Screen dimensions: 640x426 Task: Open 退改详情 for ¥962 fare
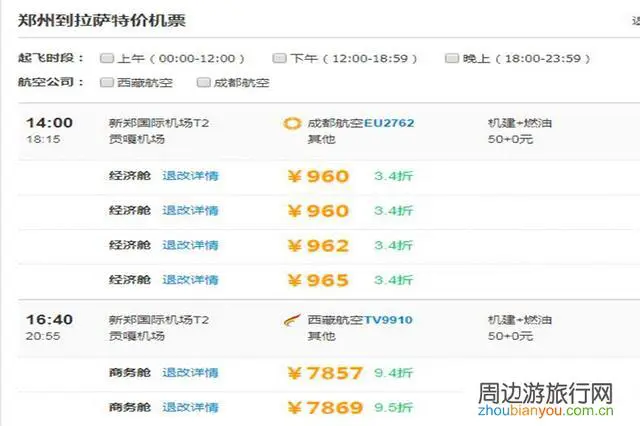(191, 245)
